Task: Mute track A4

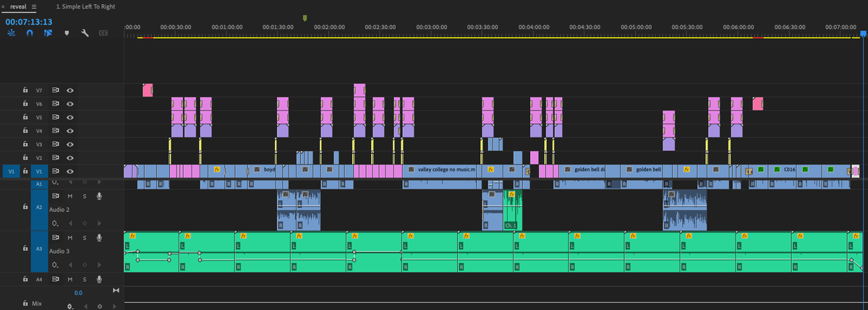Action: pyautogui.click(x=70, y=279)
